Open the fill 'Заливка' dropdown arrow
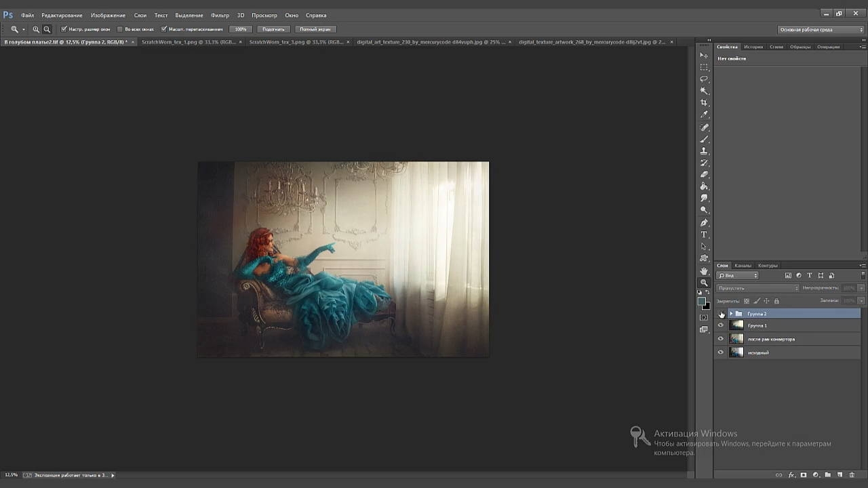The image size is (868, 488). point(862,300)
